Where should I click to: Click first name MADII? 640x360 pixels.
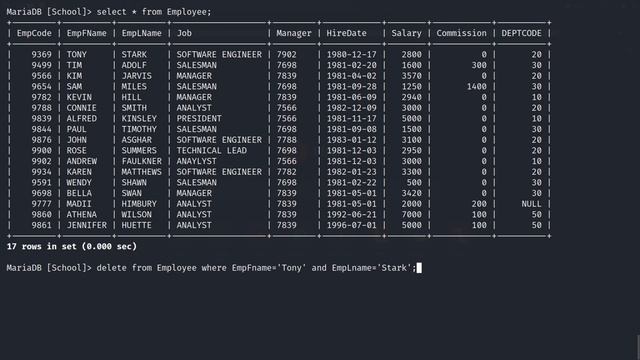click(79, 204)
